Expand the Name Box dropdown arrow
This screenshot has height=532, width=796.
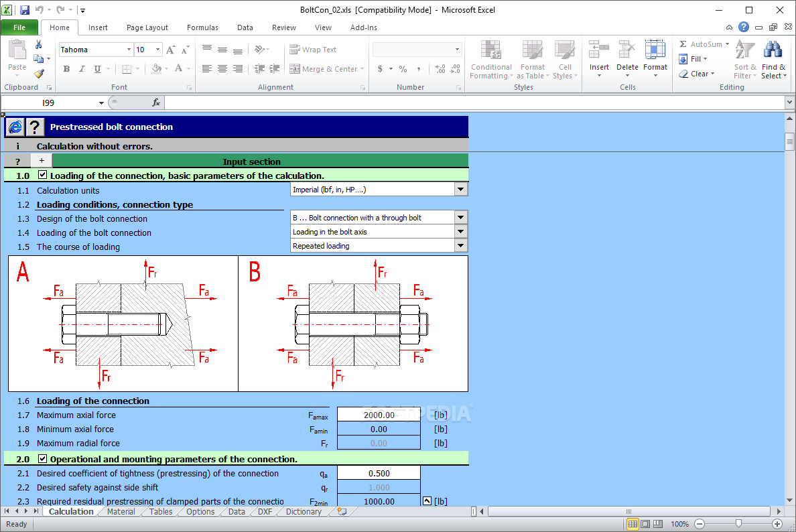point(101,103)
